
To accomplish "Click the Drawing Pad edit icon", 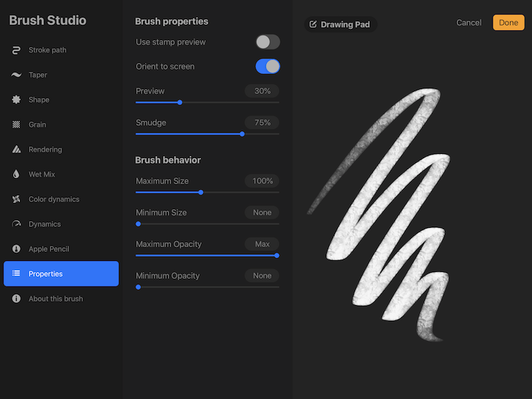I will coord(313,24).
